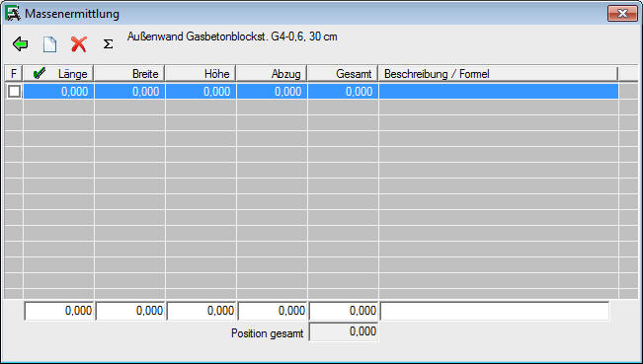
Task: Click the Länge column header
Action: tap(58, 74)
